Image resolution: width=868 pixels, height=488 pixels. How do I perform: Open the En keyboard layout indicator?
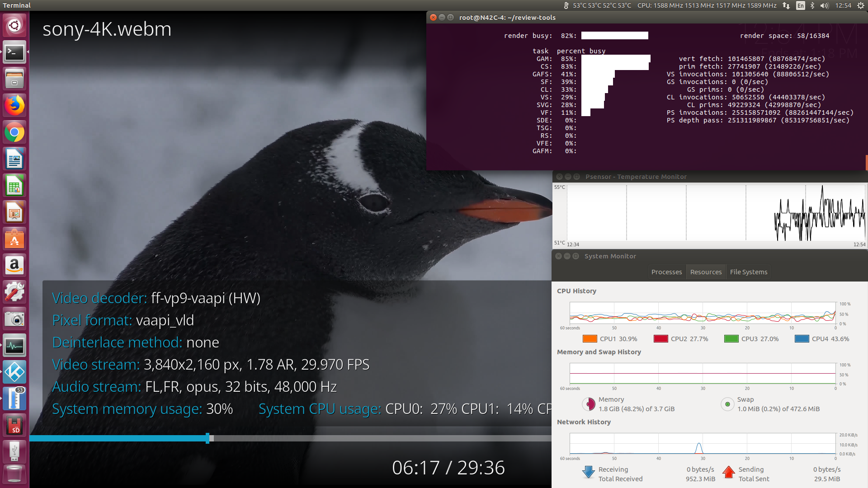(801, 5)
